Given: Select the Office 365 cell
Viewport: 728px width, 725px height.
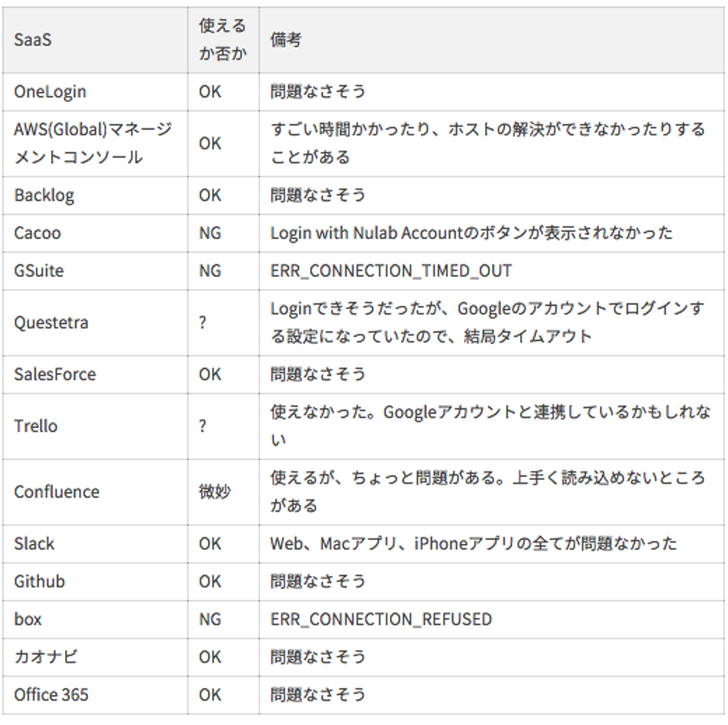Looking at the screenshot, I should (51, 695).
